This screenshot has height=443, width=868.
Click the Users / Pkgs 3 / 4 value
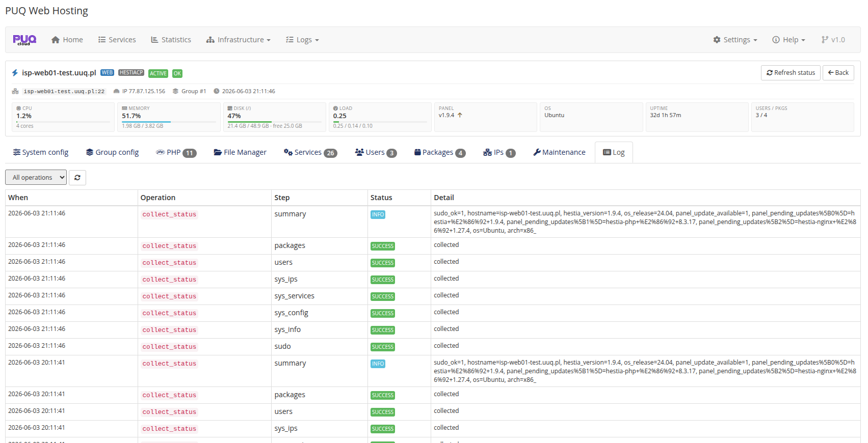point(761,115)
